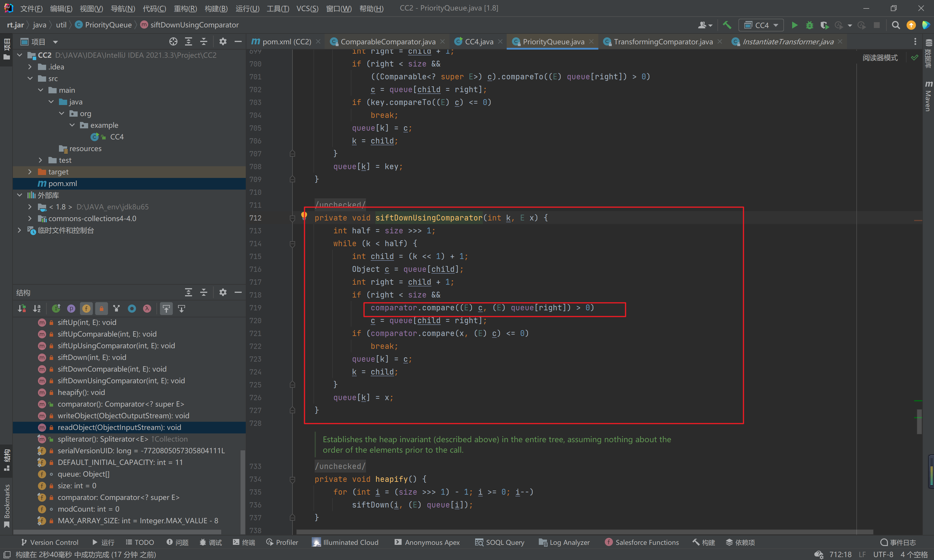The image size is (934, 560).
Task: Click the vertical editor scrollbar thumb
Action: coord(919,421)
